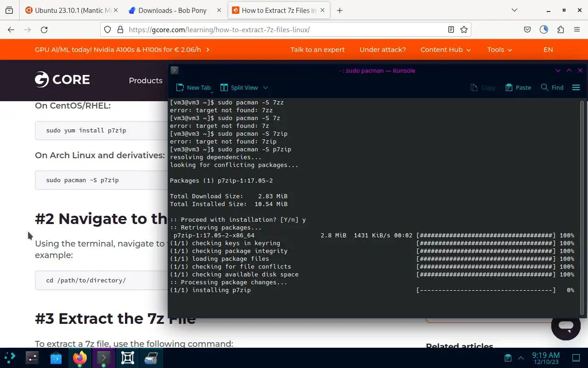Open Konsole hamburger menu

tap(576, 87)
